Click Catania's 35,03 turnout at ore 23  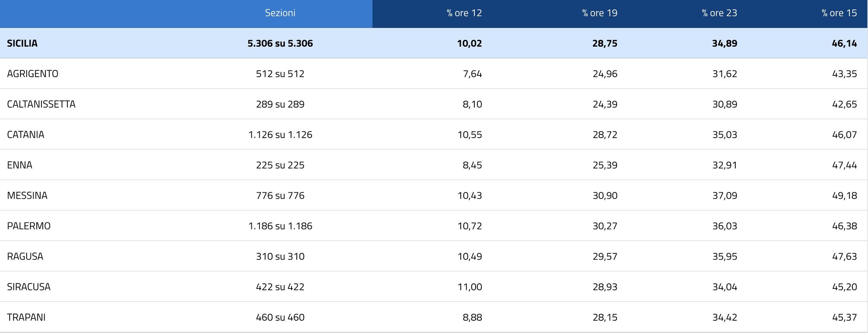(x=724, y=135)
